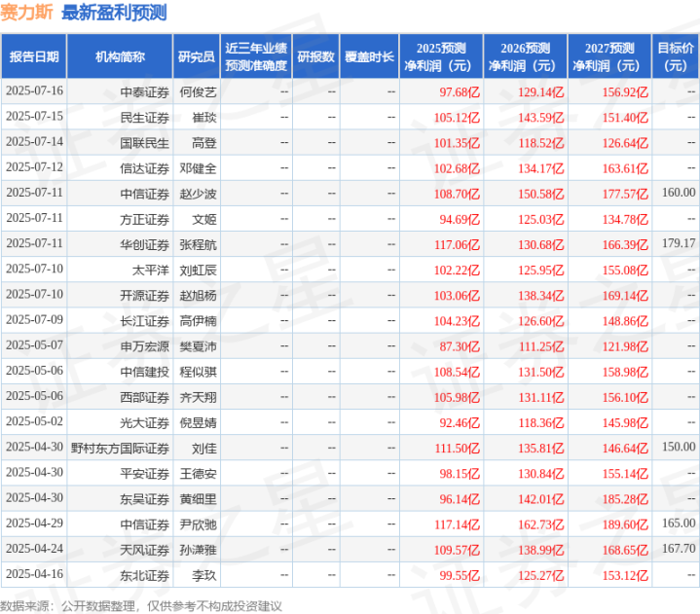Click the 目标价 column header
Image resolution: width=700 pixels, height=614 pixels.
pos(676,56)
